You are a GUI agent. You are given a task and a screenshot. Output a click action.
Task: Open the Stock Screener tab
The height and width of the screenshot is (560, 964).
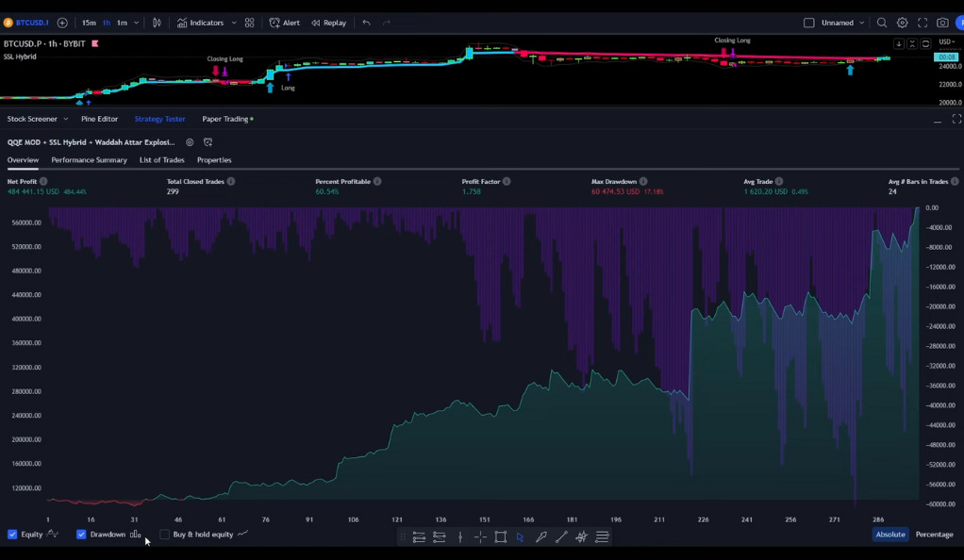(32, 119)
